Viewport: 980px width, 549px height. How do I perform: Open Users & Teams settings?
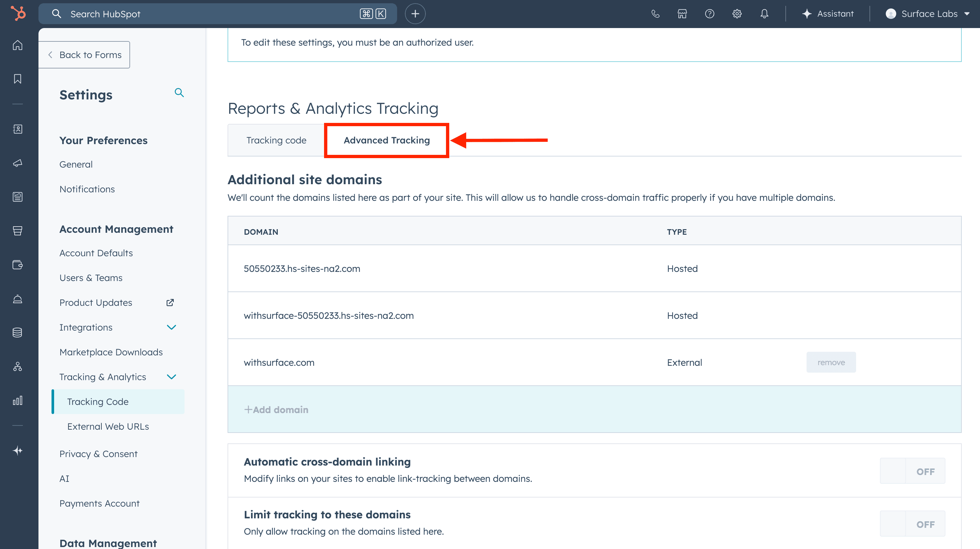(91, 278)
